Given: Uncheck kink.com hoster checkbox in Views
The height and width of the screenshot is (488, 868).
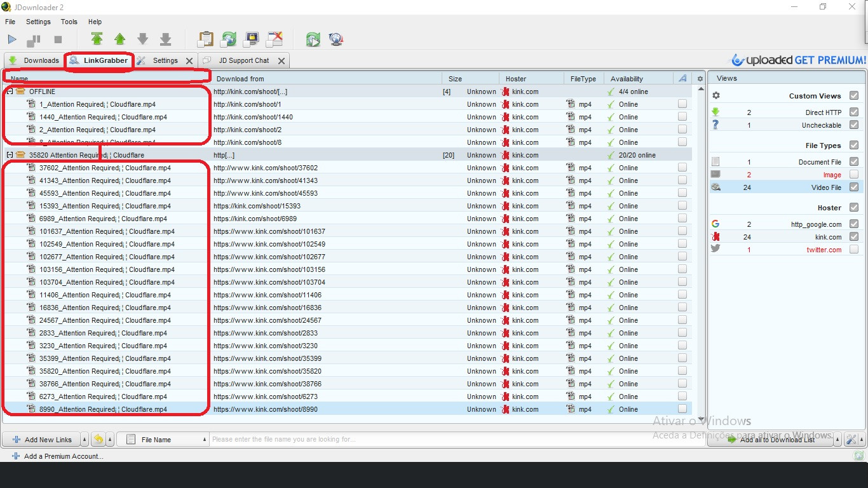Looking at the screenshot, I should tap(853, 237).
